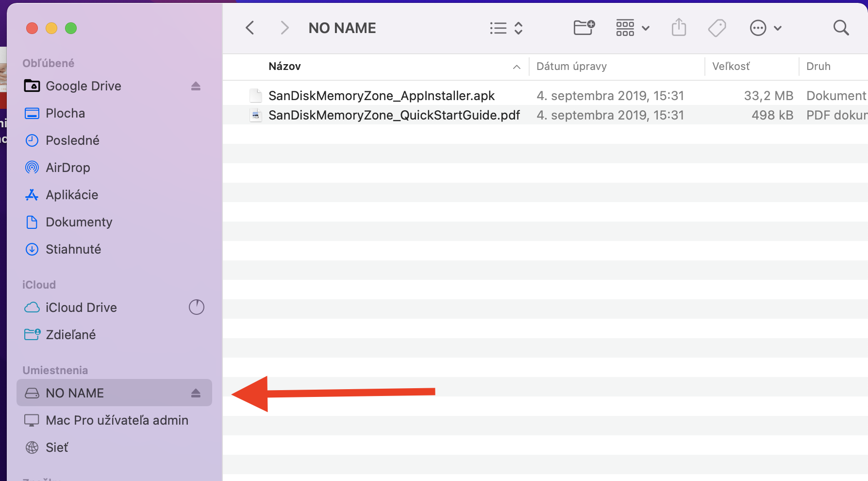
Task: Sort files by Veľkosť column
Action: coord(731,67)
